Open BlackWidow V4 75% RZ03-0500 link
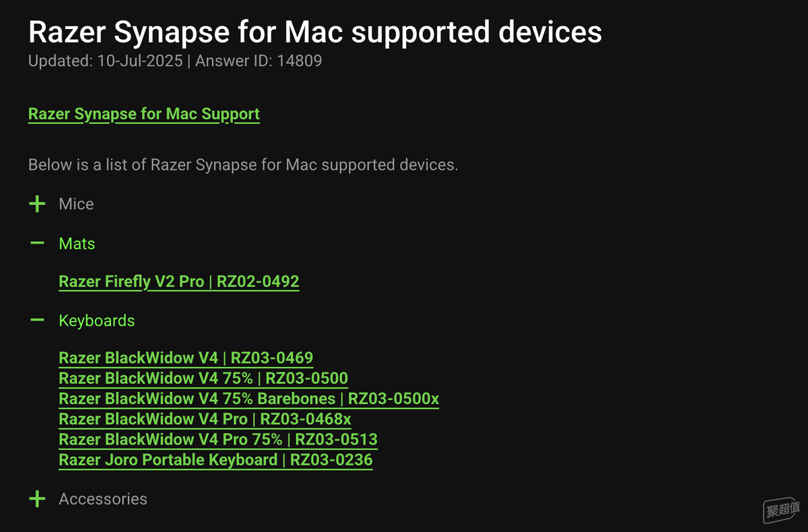This screenshot has width=808, height=532. coord(203,378)
